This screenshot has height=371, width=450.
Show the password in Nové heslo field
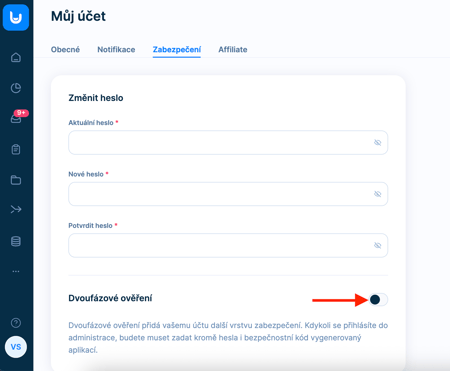pyautogui.click(x=377, y=194)
